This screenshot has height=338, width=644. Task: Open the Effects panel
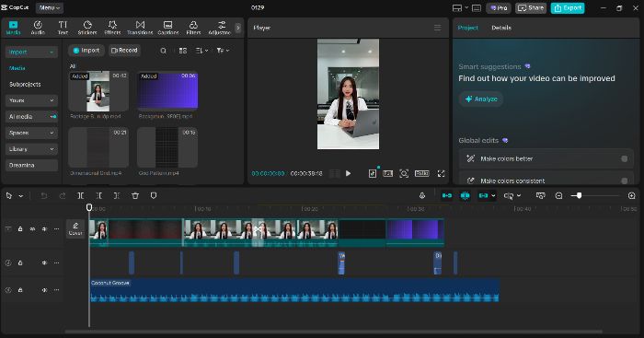[112, 28]
